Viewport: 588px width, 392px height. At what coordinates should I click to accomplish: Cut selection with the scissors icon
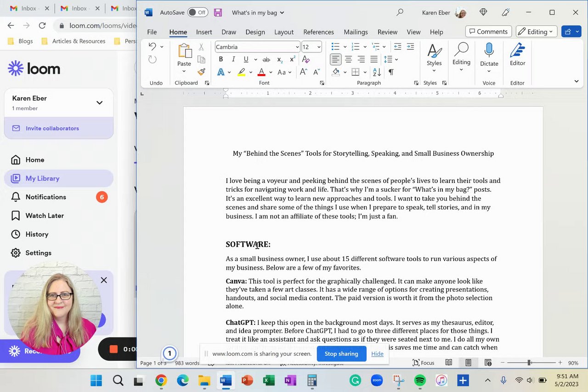click(x=201, y=47)
